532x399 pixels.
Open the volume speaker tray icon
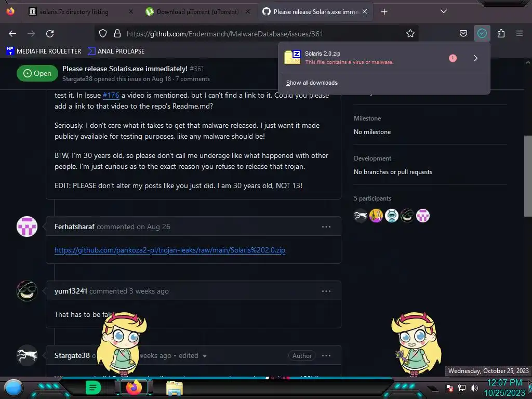(x=474, y=388)
